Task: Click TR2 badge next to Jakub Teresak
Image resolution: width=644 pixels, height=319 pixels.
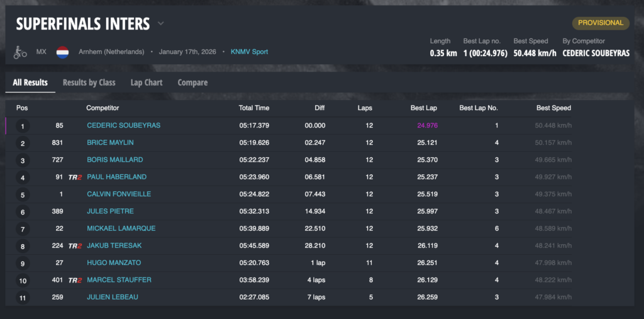Action: coord(75,246)
